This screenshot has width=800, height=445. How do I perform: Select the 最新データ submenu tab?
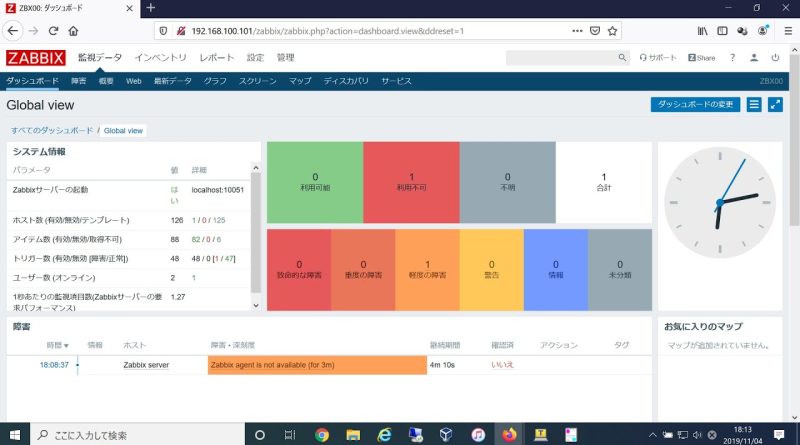(x=173, y=81)
